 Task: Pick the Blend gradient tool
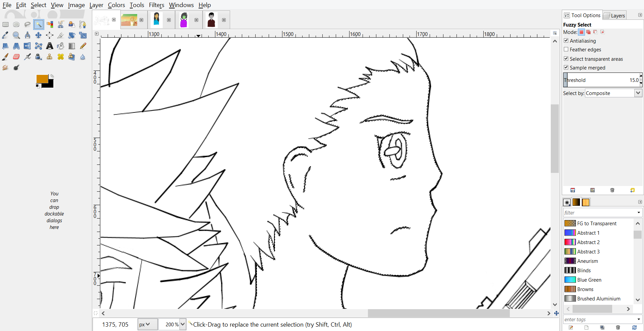71,46
